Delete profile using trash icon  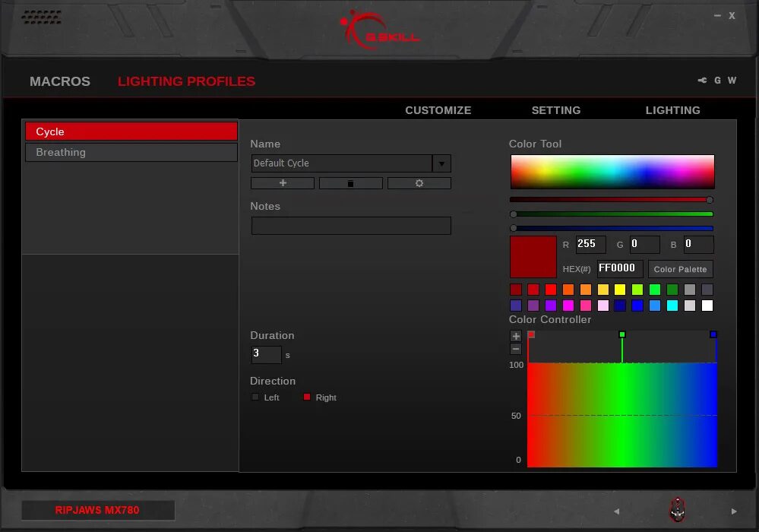pos(351,183)
